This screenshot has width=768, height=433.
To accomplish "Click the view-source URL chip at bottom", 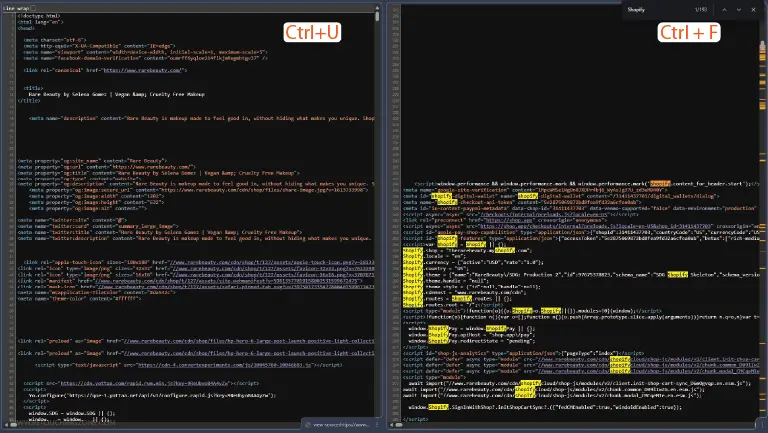I will (338, 425).
